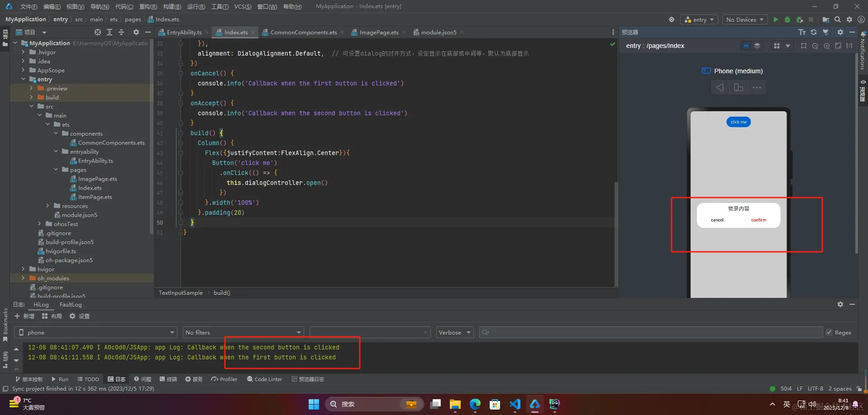Screen dimensions: 868x415
Task: Expand the AppScope folder
Action: click(x=23, y=70)
